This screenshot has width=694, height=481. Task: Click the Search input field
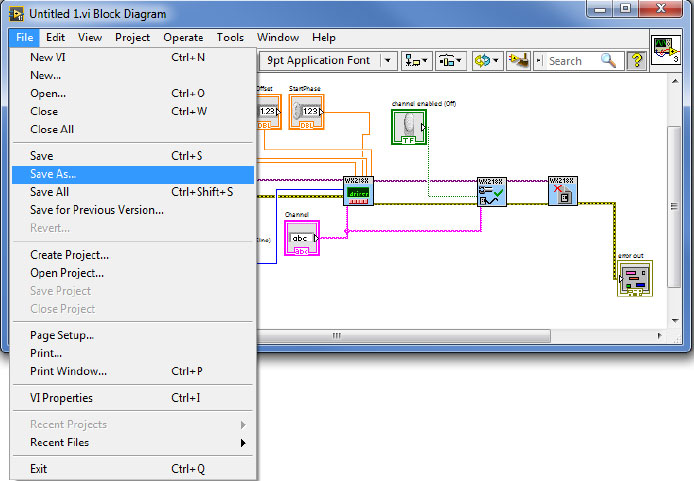point(574,61)
